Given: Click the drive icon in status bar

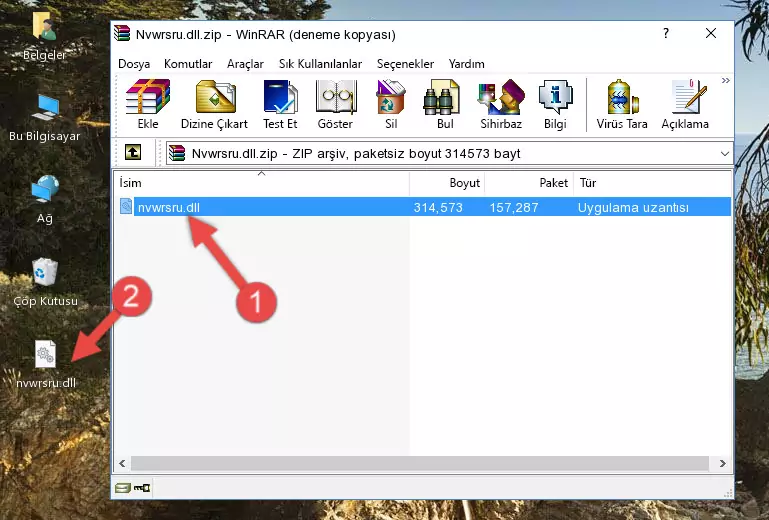Looking at the screenshot, I should (122, 488).
